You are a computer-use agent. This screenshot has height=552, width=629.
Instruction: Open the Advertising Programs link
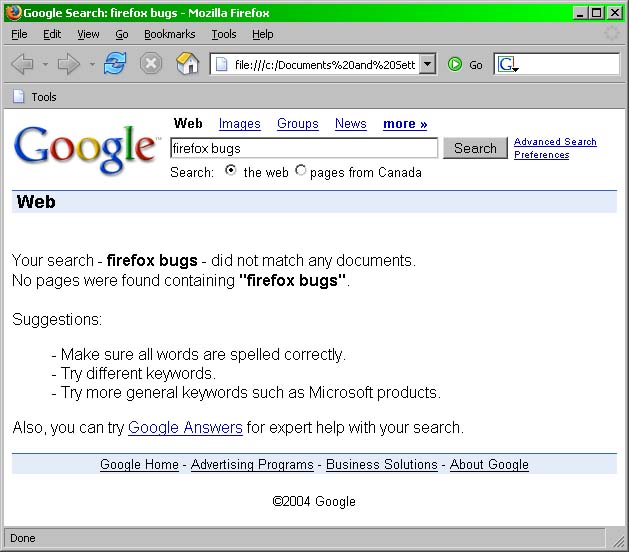click(x=252, y=464)
